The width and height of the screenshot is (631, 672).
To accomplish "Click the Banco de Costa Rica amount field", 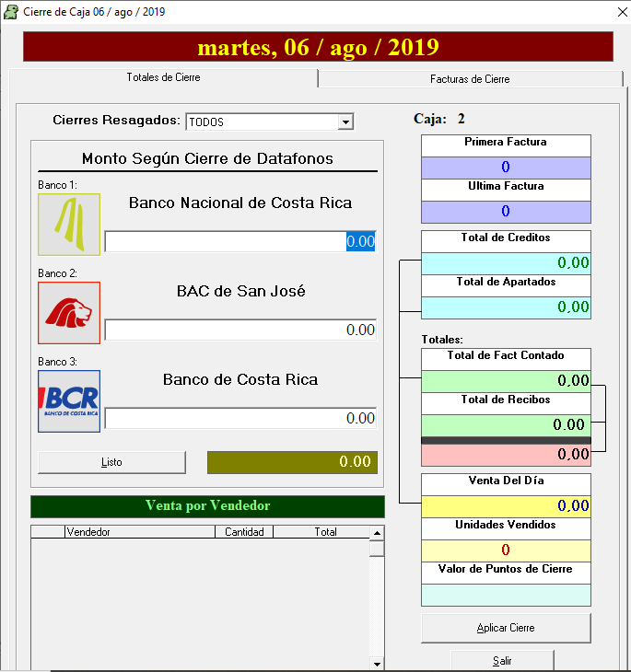I will [x=240, y=418].
